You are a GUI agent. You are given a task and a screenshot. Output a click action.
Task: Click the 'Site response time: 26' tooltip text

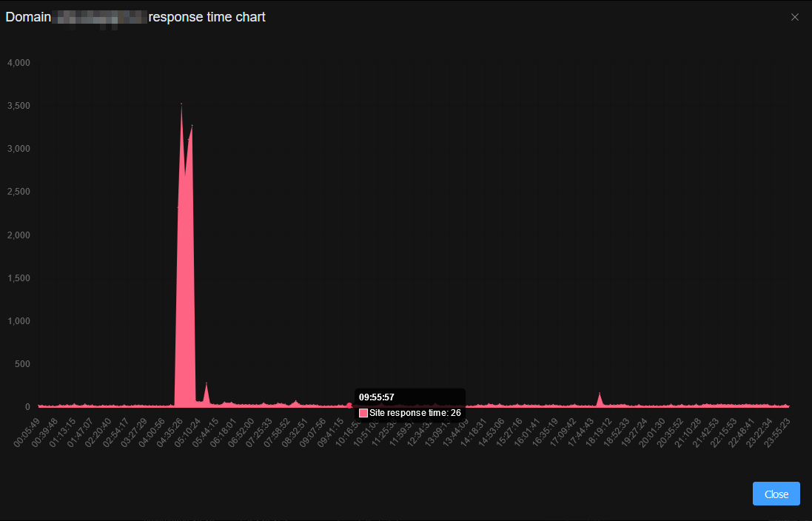point(415,413)
